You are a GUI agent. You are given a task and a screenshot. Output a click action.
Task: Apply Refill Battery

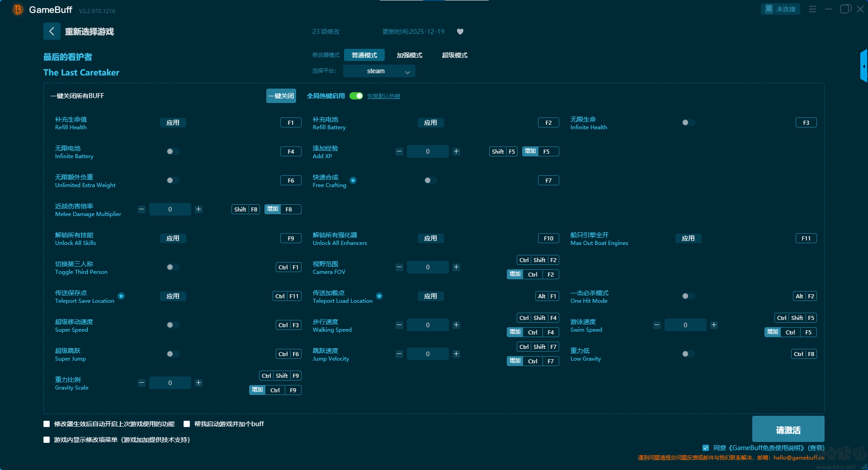pos(430,122)
